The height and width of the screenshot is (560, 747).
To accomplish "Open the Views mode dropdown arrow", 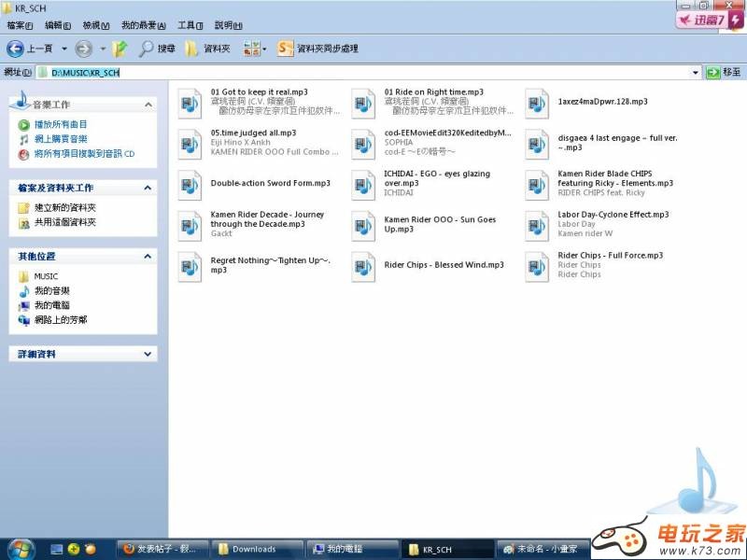I will point(264,49).
